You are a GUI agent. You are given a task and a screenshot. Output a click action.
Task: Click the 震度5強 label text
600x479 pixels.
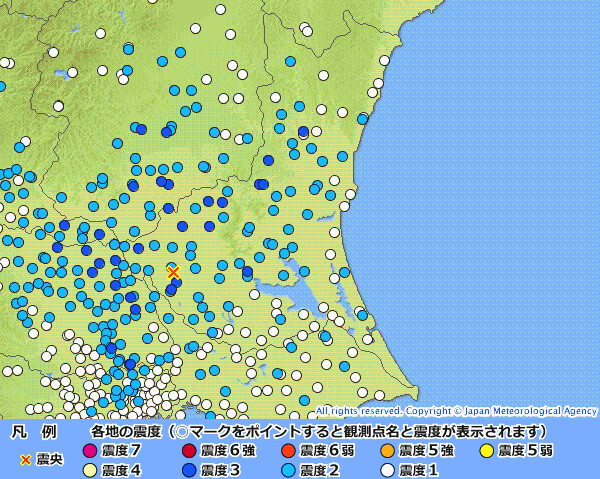[x=426, y=450]
